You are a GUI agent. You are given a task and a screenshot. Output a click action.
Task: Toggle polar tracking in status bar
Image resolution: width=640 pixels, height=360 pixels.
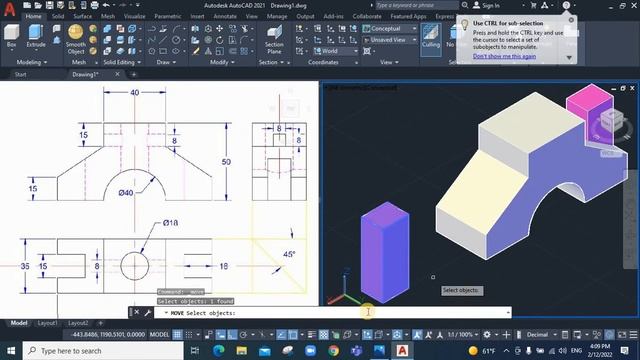(x=243, y=335)
